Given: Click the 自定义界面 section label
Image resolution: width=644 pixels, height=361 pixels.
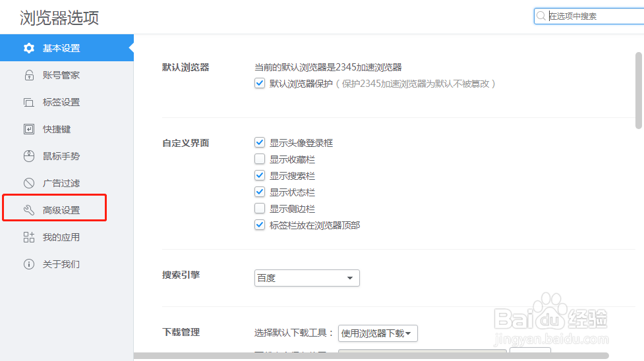Looking at the screenshot, I should tap(186, 143).
